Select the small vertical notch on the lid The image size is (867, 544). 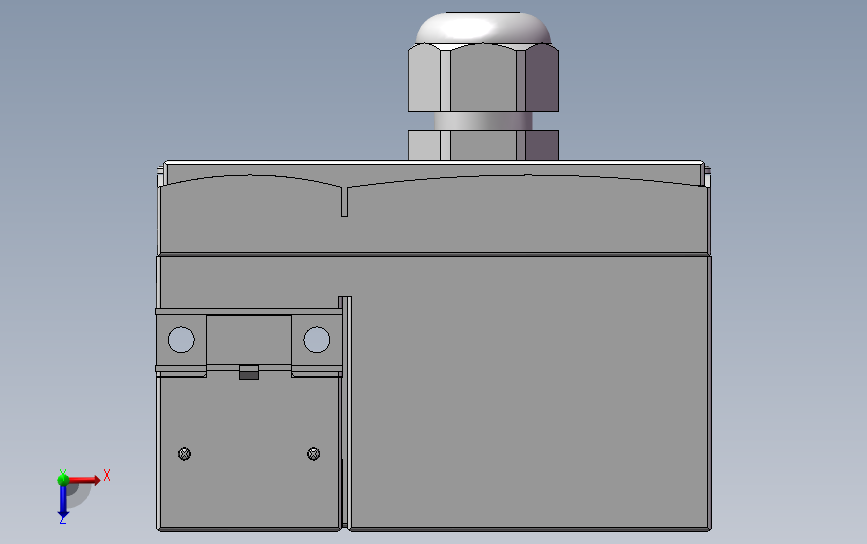[344, 202]
